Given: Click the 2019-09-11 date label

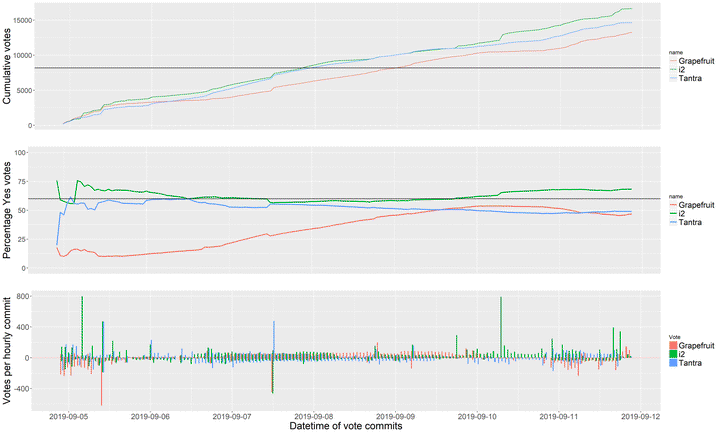Looking at the screenshot, I should [x=559, y=416].
